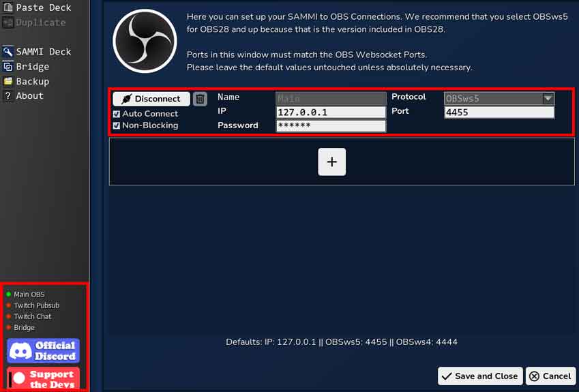
Task: Open SAMMI Deck wrench icon
Action: point(8,51)
